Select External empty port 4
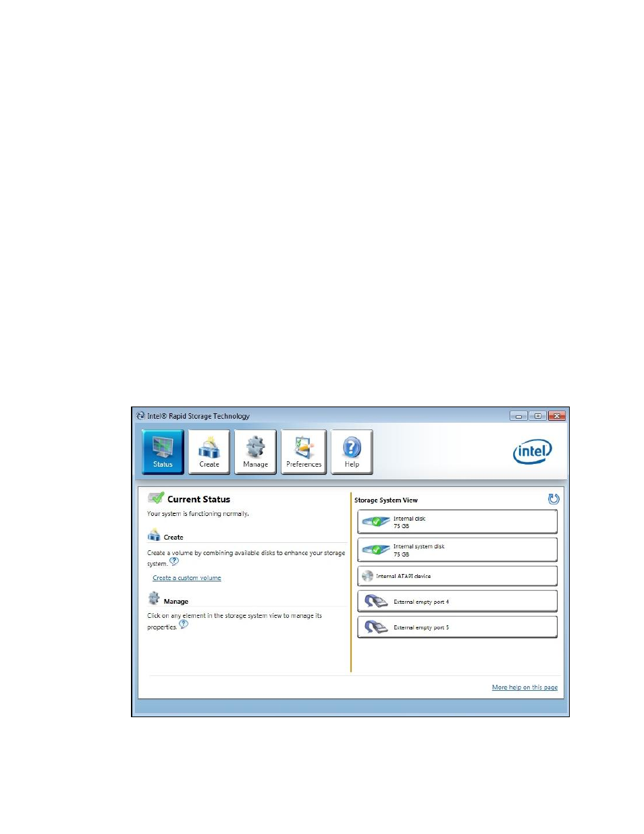The height and width of the screenshot is (834, 644). tap(457, 601)
